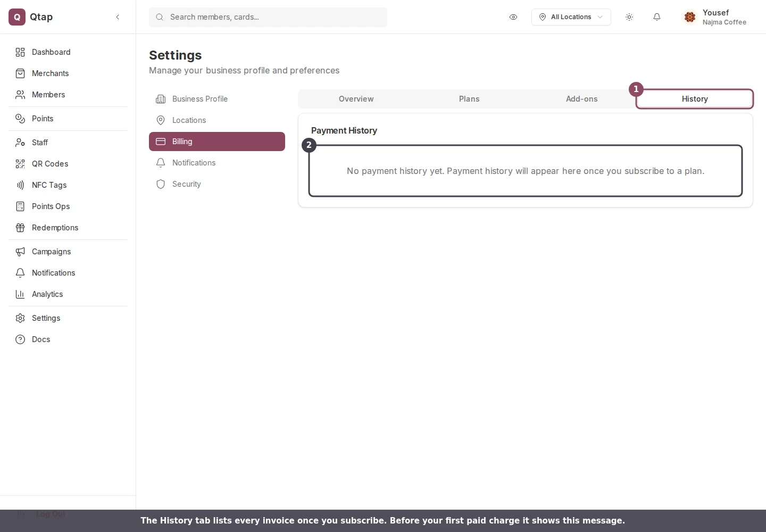The height and width of the screenshot is (532, 766).
Task: Click the Merchants bag icon
Action: (x=20, y=73)
